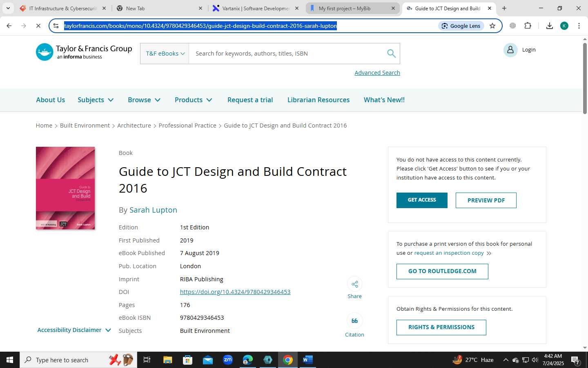Open Google Lens in address bar
The width and height of the screenshot is (588, 368).
pos(461,26)
